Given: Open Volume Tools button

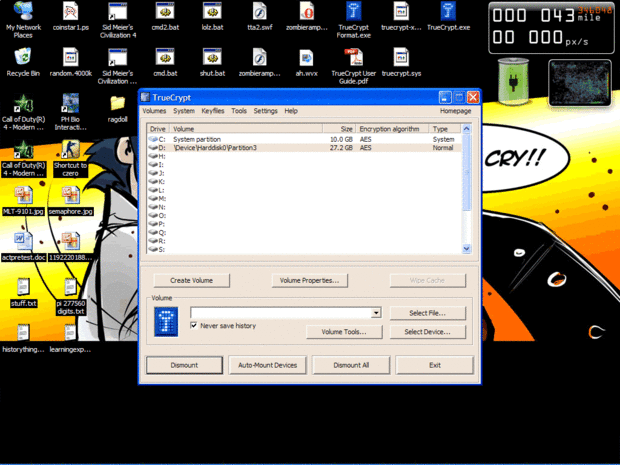Looking at the screenshot, I should (x=344, y=332).
